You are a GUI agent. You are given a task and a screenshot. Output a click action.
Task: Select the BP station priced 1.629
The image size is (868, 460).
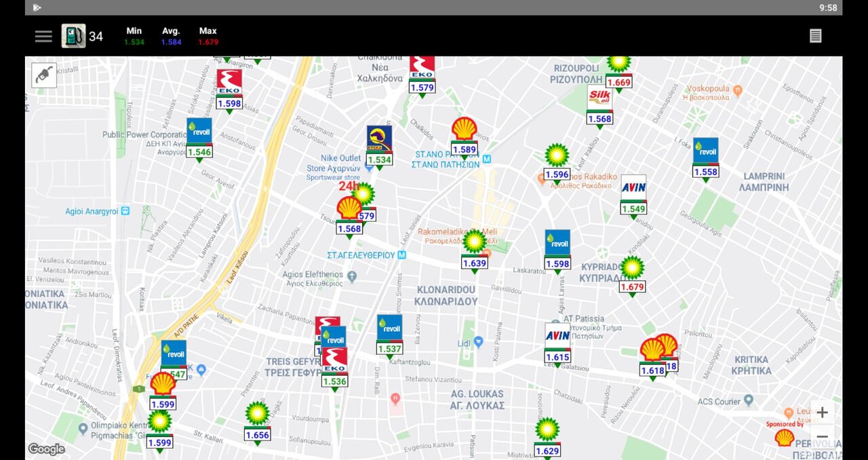click(x=547, y=438)
